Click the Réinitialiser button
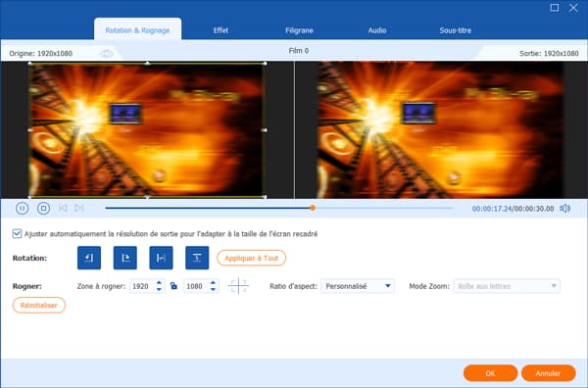The image size is (588, 388). [39, 305]
